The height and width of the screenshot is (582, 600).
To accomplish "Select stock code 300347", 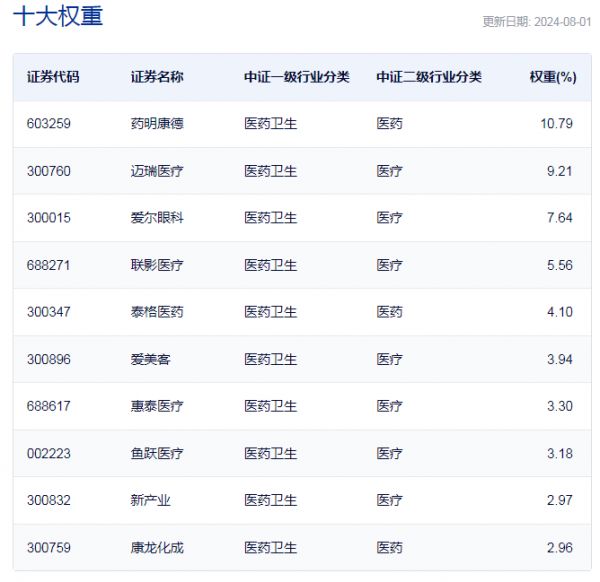I will [49, 312].
